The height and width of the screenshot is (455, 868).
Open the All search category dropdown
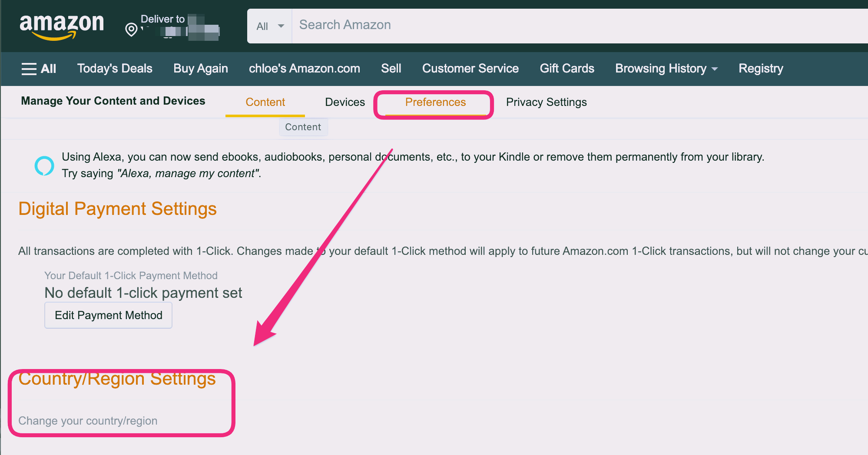(x=270, y=26)
